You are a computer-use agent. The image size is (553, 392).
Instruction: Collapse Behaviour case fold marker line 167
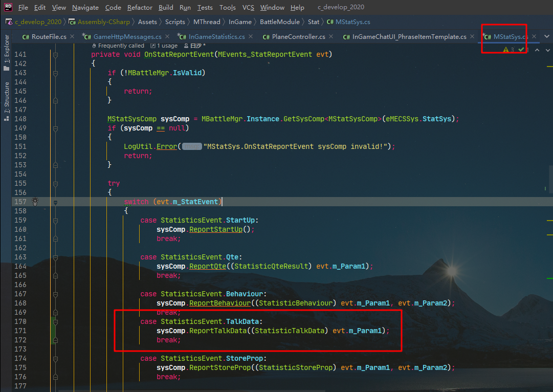[x=55, y=294]
